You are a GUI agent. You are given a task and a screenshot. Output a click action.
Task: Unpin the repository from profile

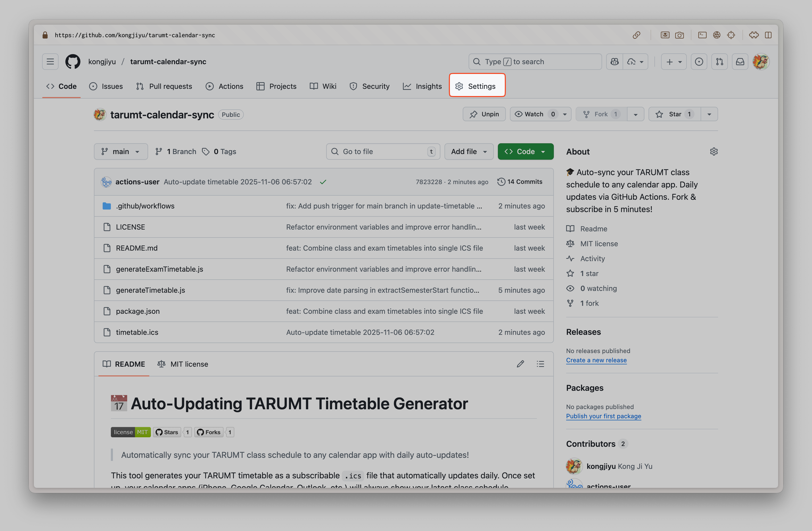pyautogui.click(x=484, y=114)
